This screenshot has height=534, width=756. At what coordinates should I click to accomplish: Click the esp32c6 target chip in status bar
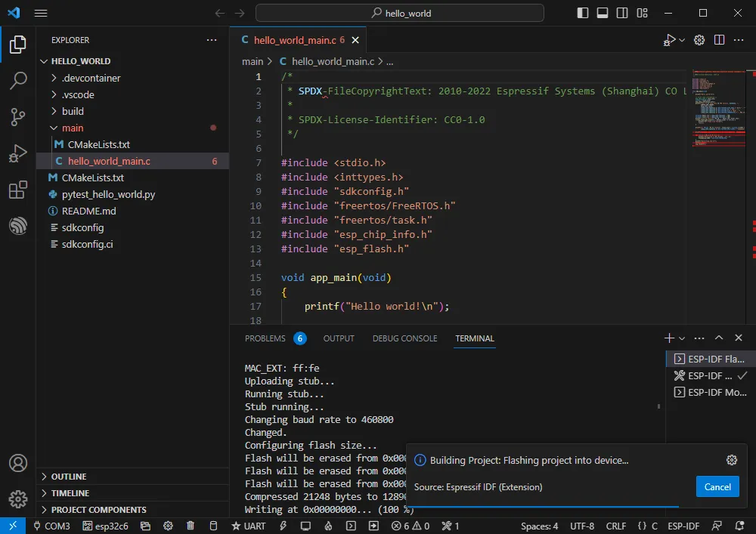click(x=106, y=526)
